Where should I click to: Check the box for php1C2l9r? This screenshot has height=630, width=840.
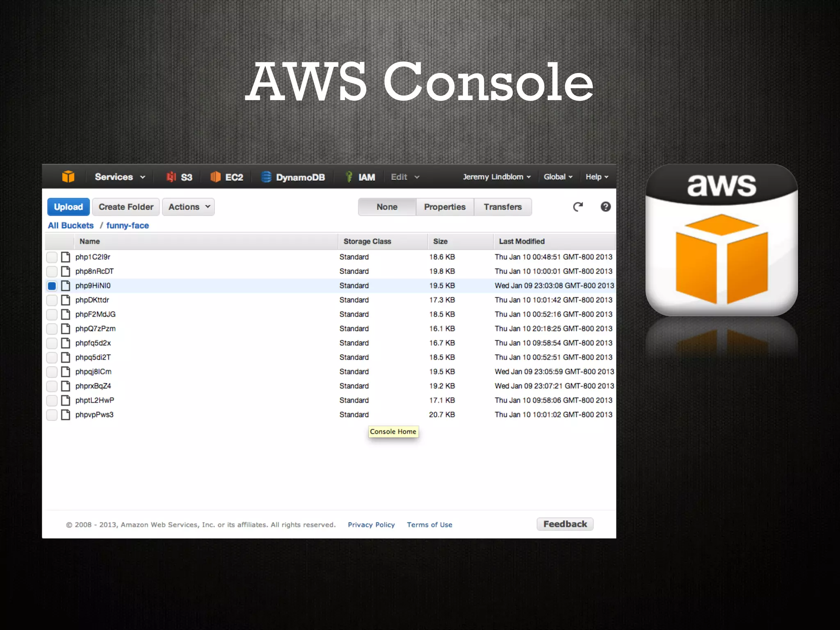[x=52, y=257]
